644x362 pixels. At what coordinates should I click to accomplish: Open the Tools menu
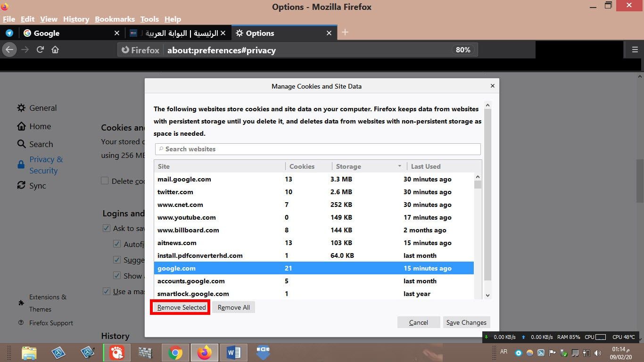click(x=149, y=19)
